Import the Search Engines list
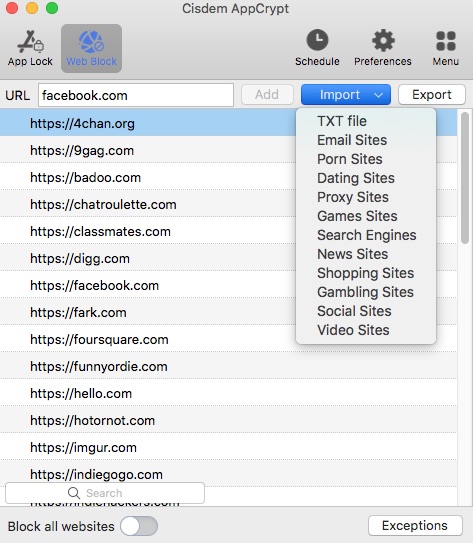Viewport: 473px width, 543px height. click(367, 235)
